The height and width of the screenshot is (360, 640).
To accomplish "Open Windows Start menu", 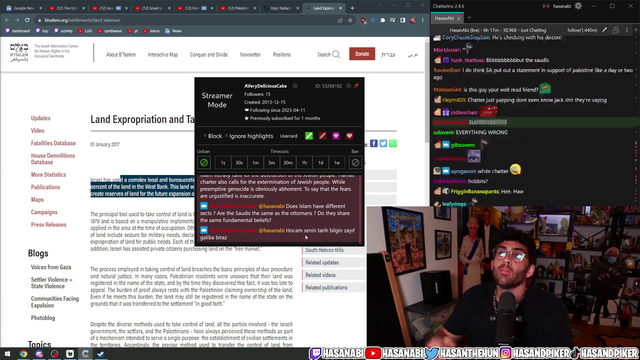I will coord(7,354).
